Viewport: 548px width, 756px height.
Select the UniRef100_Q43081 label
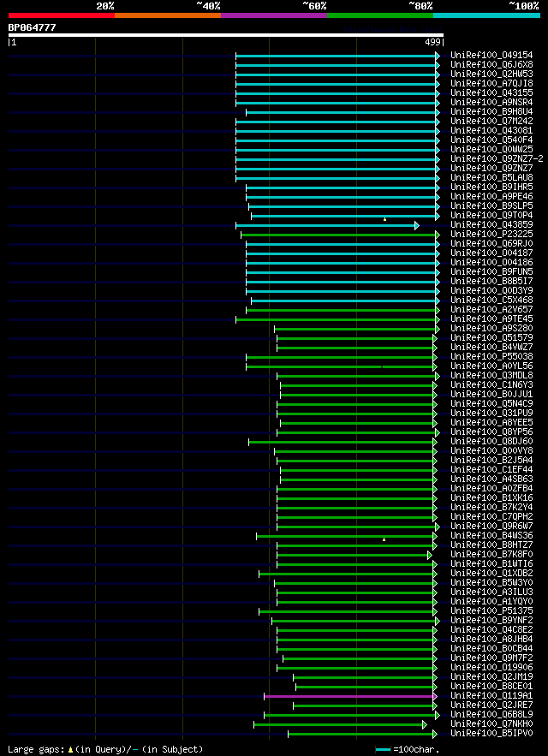click(491, 131)
